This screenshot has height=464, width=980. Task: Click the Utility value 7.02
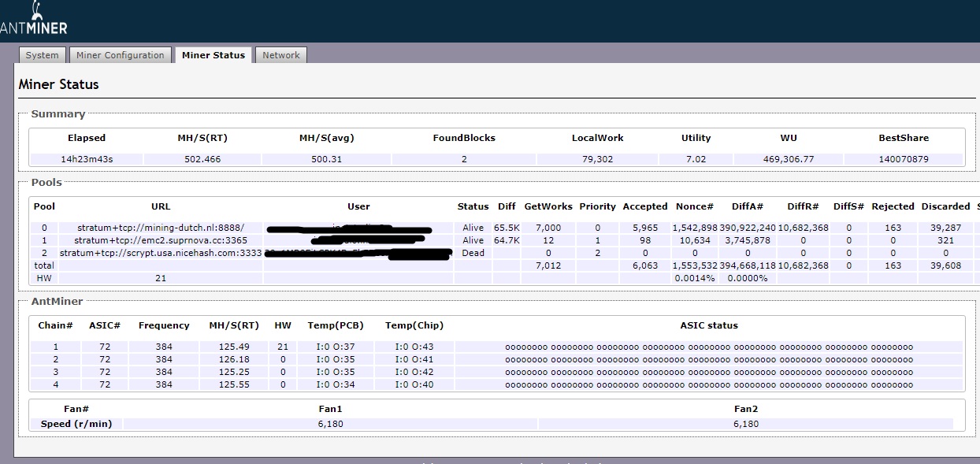696,159
